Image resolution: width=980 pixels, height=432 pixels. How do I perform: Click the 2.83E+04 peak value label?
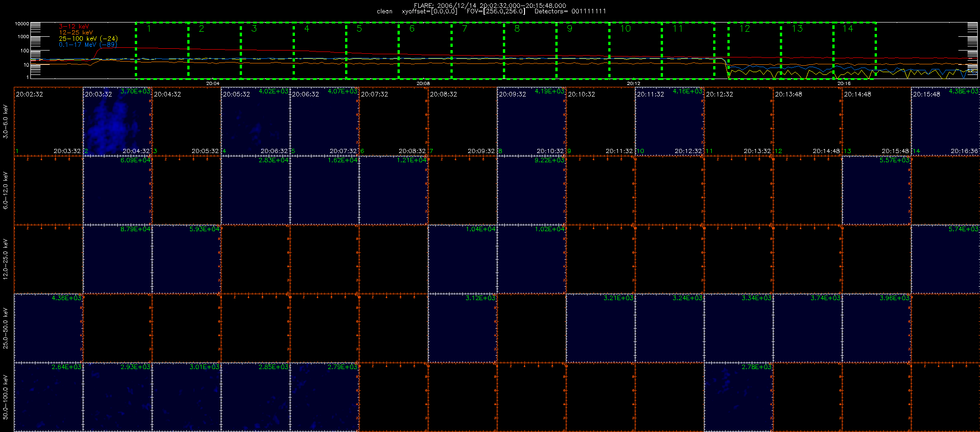coord(273,160)
